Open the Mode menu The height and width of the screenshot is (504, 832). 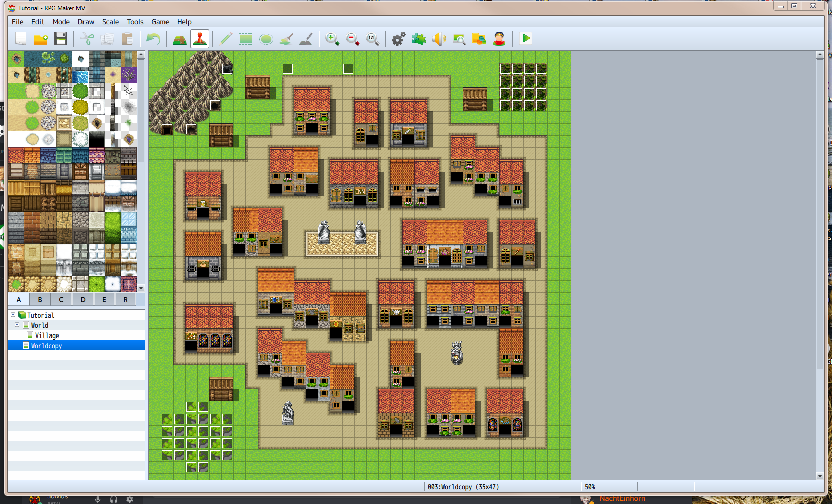point(61,22)
